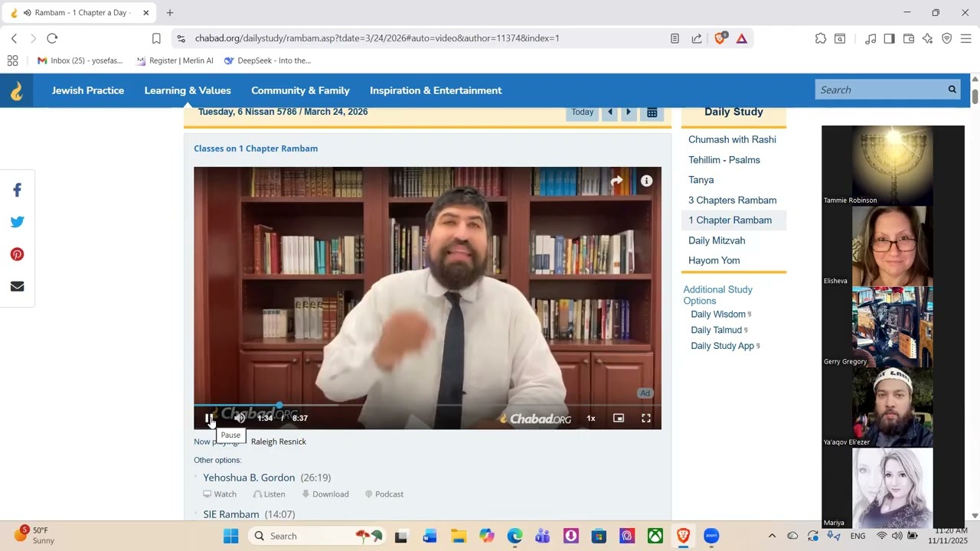
Task: Open Brave Shields lion icon
Action: 720,37
